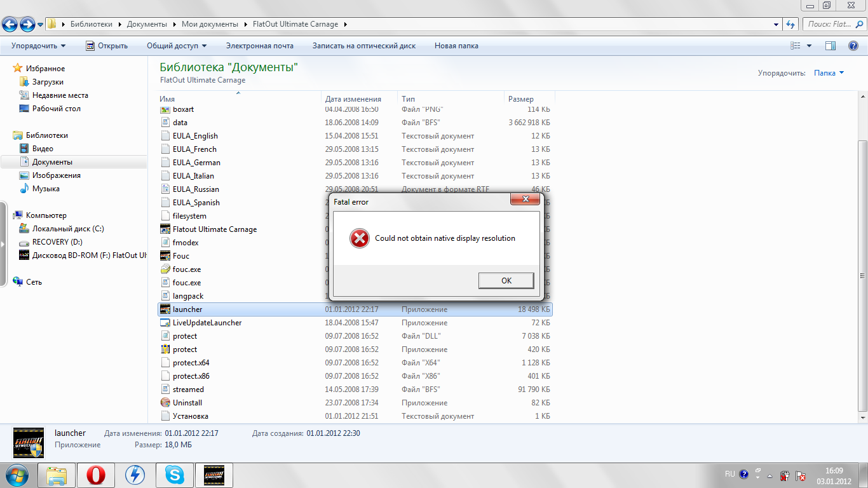Select Локальный диск (C:) in navigation pane
Screen dimensions: 868x488
(x=68, y=229)
